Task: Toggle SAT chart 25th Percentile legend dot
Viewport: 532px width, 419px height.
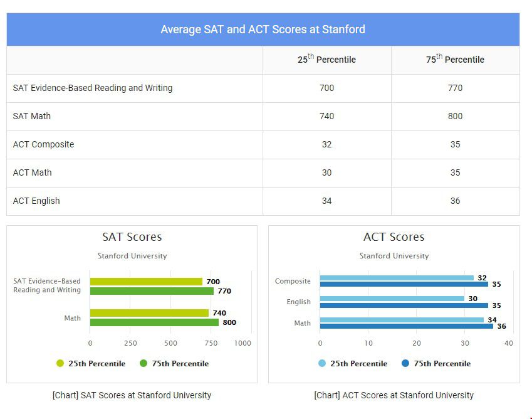Action: (x=60, y=363)
